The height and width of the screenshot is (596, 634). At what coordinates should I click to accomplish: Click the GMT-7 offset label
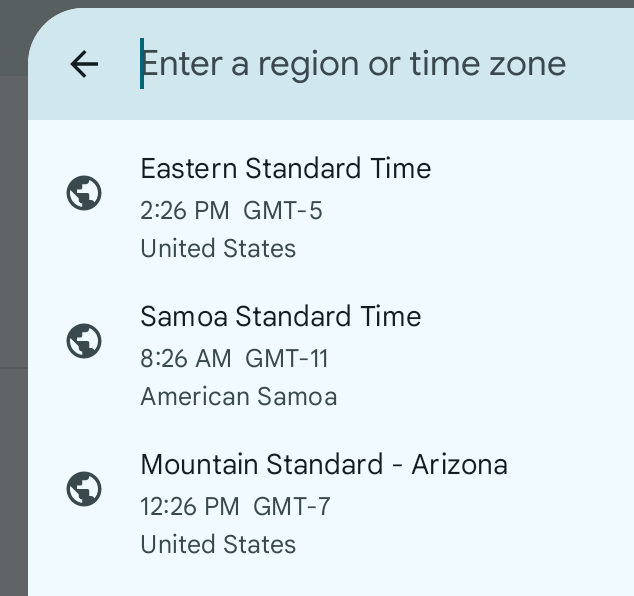click(x=291, y=507)
